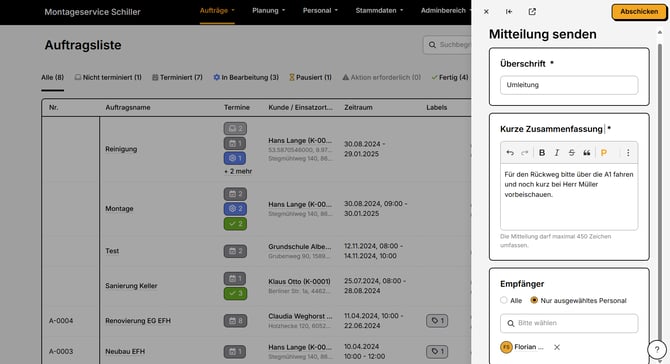
Task: Open the Stammdaten menu
Action: [x=379, y=11]
